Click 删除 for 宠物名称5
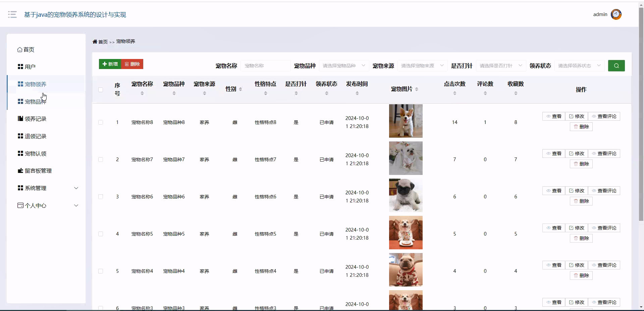The image size is (644, 311). [x=581, y=238]
